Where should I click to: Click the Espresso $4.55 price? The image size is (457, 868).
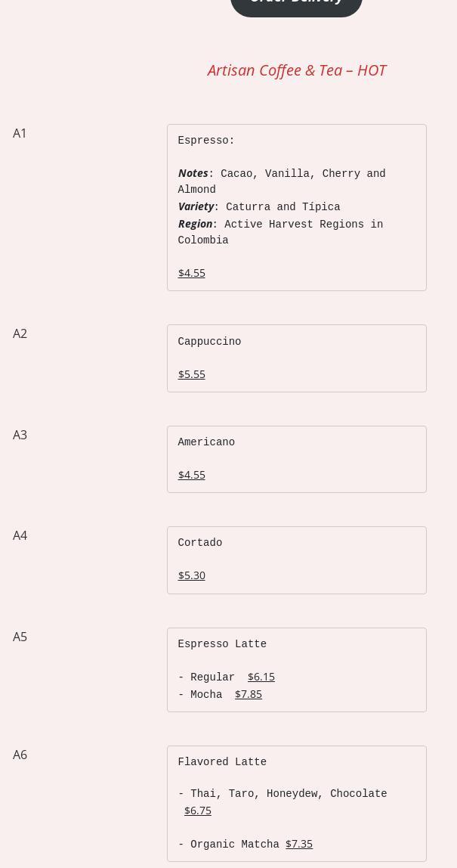(192, 273)
